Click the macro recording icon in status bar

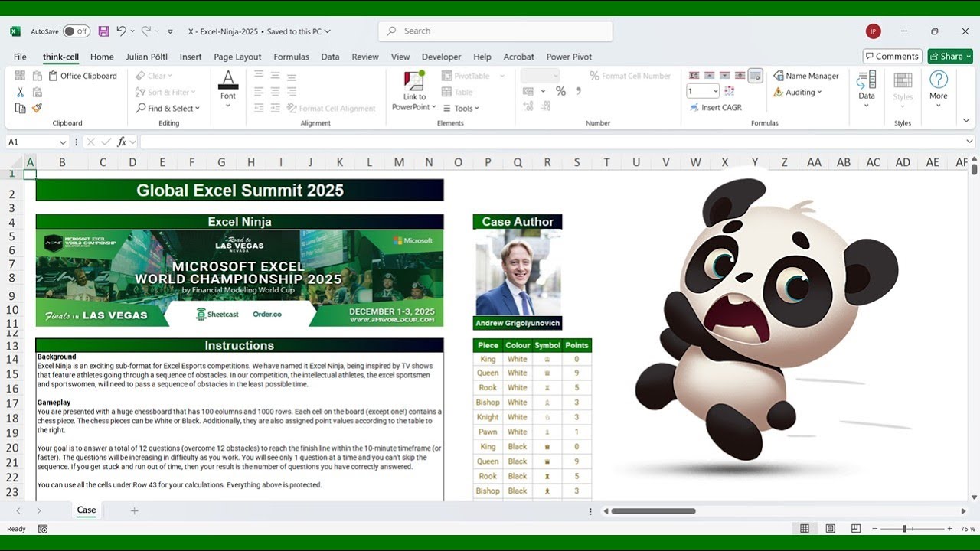[43, 529]
